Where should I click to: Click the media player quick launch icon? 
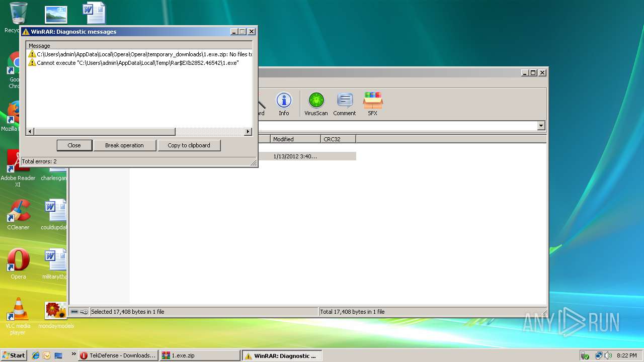coord(47,355)
